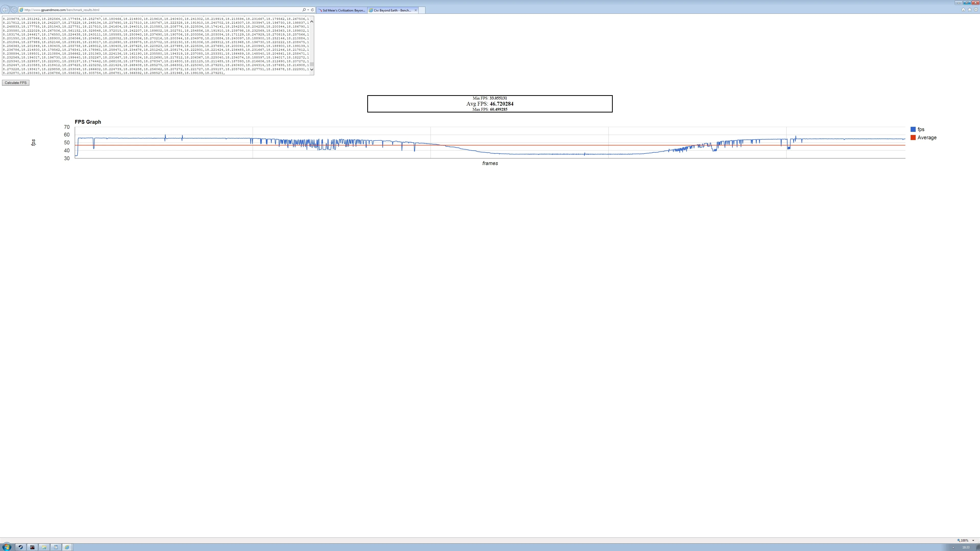Image resolution: width=980 pixels, height=551 pixels.
Task: Click the blue fps legend swatch
Action: click(913, 129)
